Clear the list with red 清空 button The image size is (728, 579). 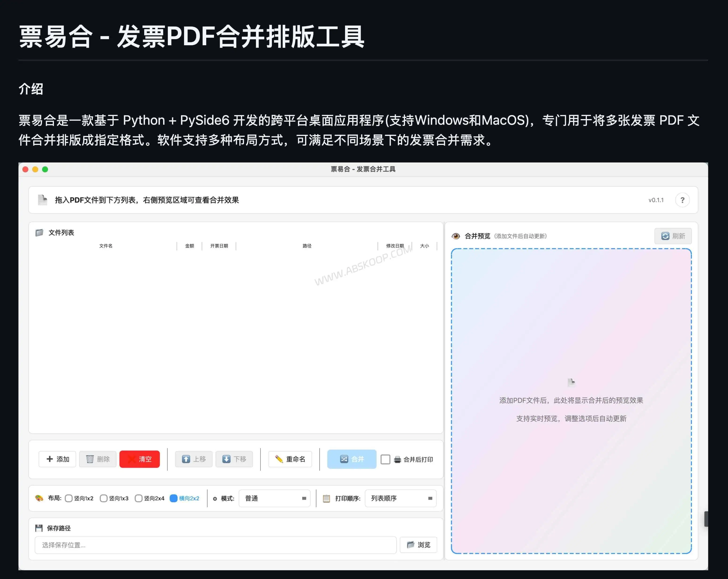click(139, 459)
